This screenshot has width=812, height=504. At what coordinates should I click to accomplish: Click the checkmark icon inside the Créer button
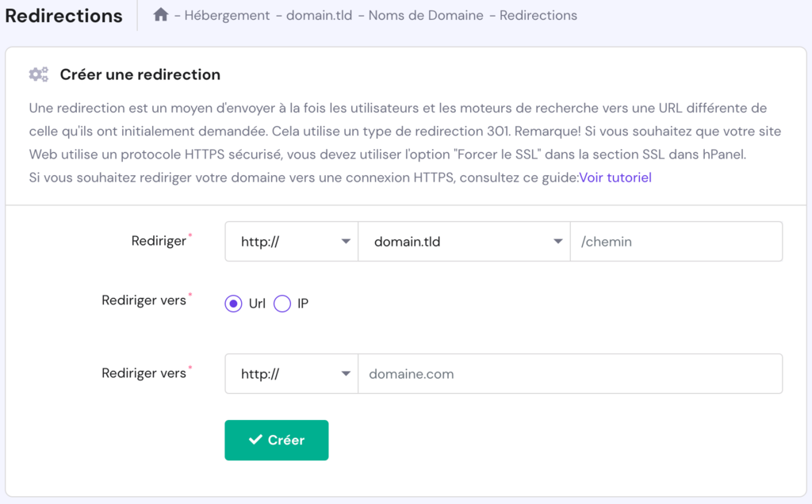pyautogui.click(x=255, y=440)
